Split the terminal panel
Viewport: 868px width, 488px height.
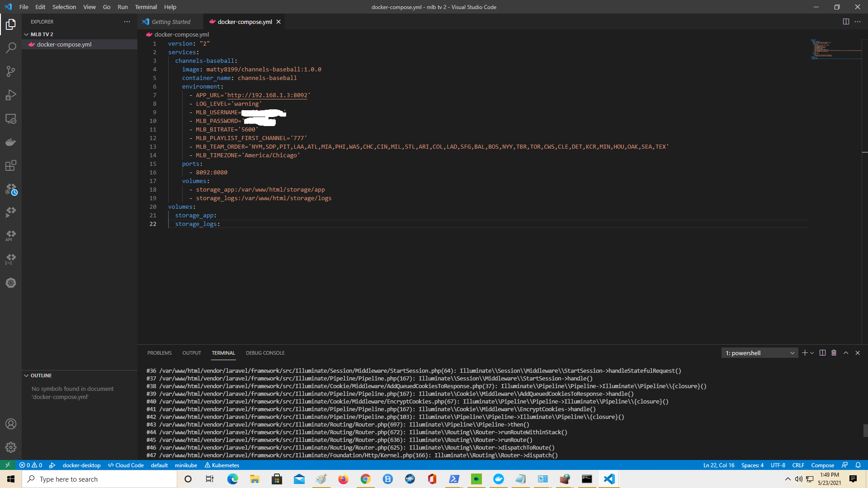pos(822,353)
